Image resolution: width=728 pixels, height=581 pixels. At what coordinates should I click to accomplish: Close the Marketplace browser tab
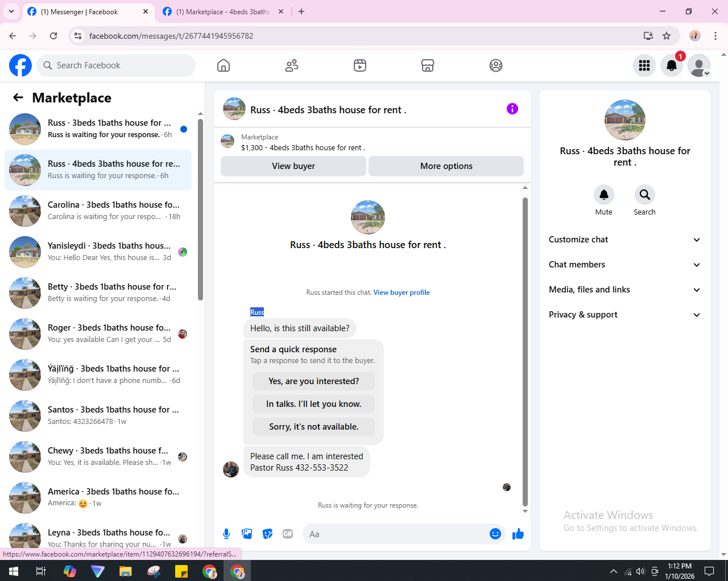(x=281, y=11)
